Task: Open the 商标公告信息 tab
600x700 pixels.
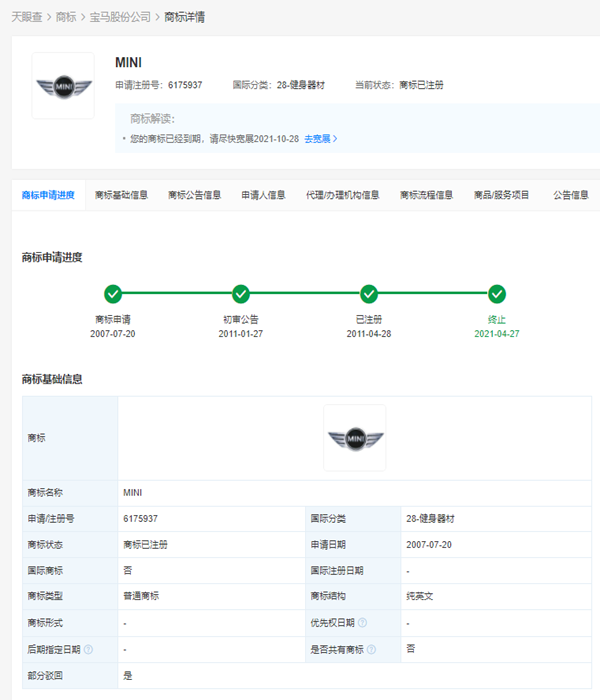Action: 194,195
